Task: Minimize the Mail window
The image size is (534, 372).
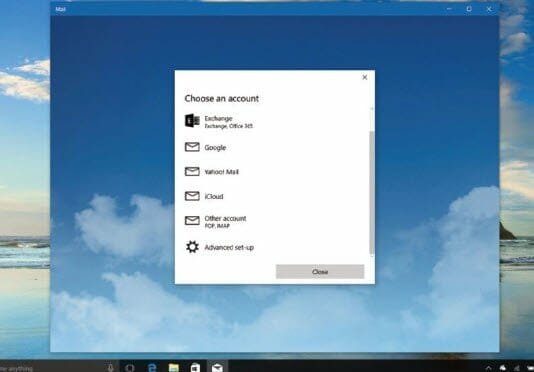Action: click(450, 9)
